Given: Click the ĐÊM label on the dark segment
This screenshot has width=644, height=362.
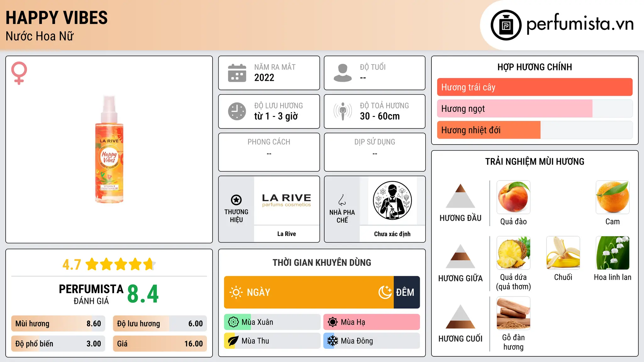Looking at the screenshot, I should [405, 292].
